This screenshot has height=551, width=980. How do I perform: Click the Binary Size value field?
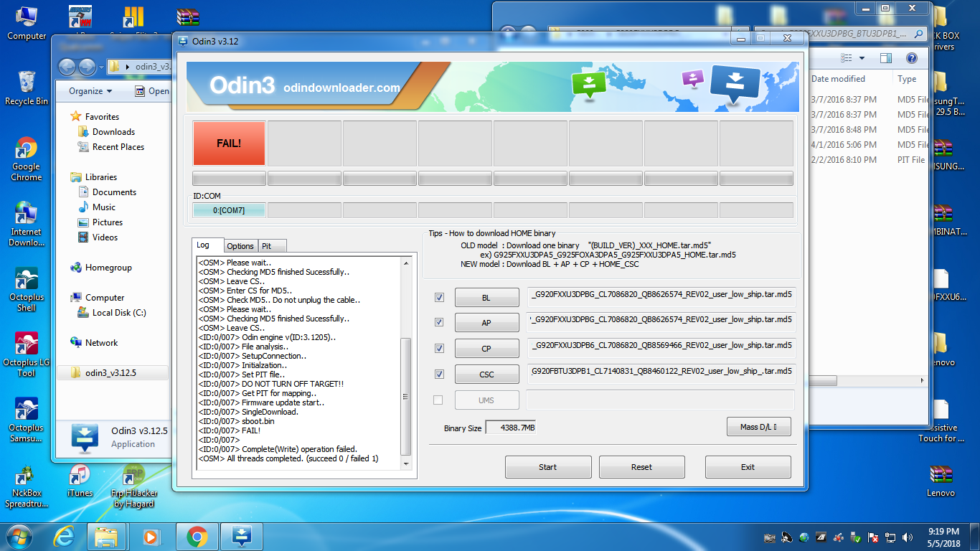(x=510, y=428)
